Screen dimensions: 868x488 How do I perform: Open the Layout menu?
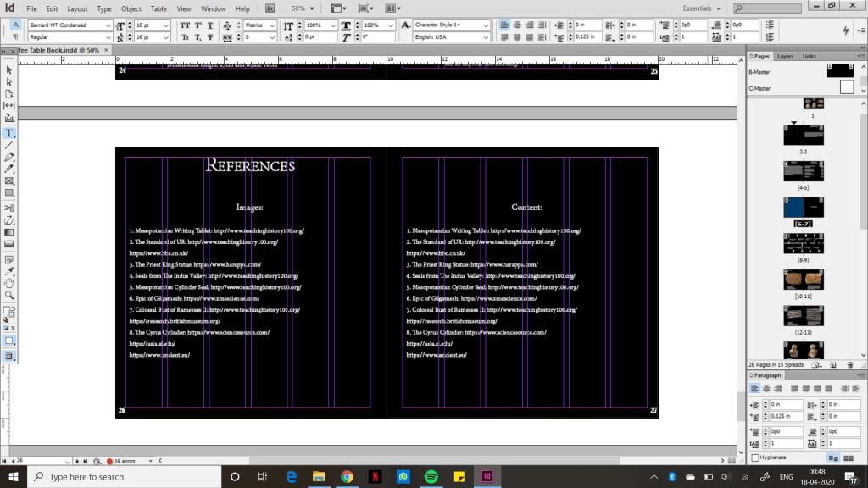(77, 8)
